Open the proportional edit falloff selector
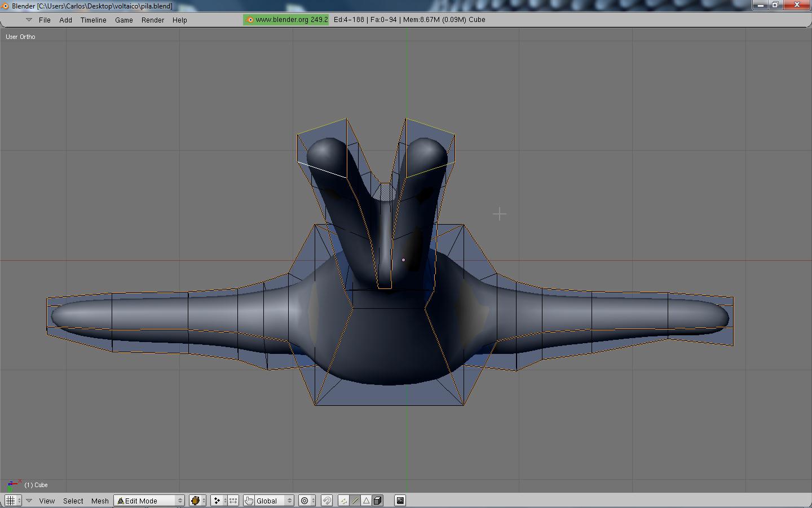812x508 pixels. pos(305,501)
